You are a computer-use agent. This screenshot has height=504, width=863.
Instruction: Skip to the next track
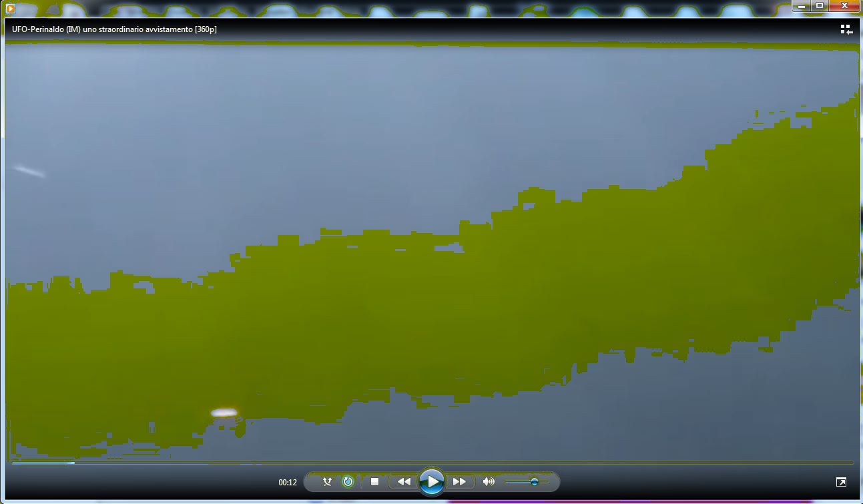point(460,481)
